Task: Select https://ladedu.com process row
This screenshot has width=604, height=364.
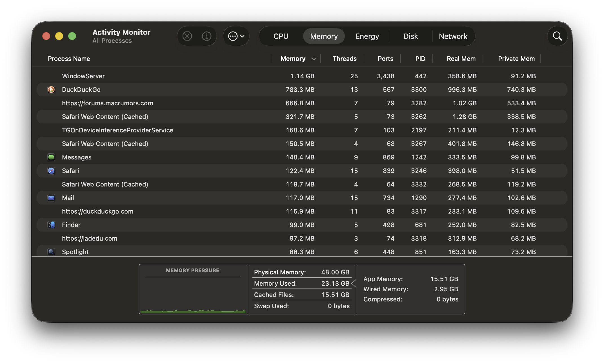Action: click(302, 238)
